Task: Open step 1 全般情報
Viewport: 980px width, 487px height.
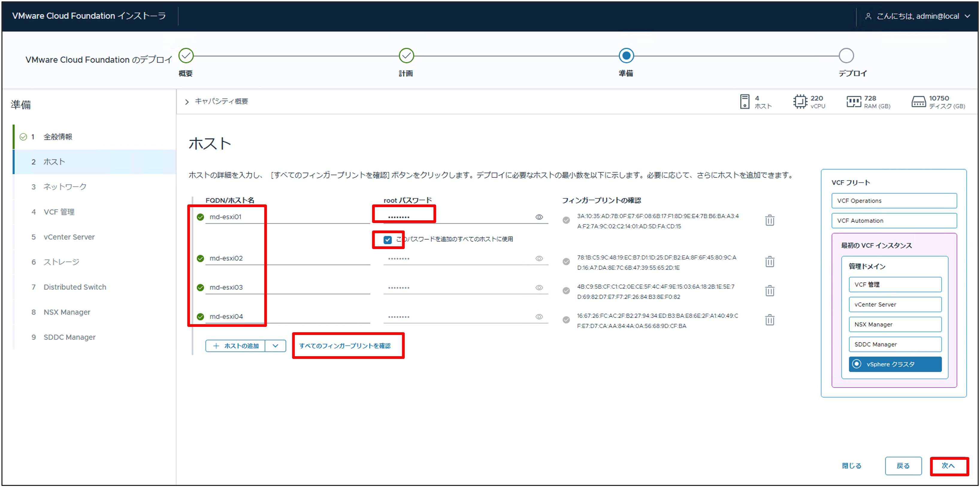Action: click(94, 137)
